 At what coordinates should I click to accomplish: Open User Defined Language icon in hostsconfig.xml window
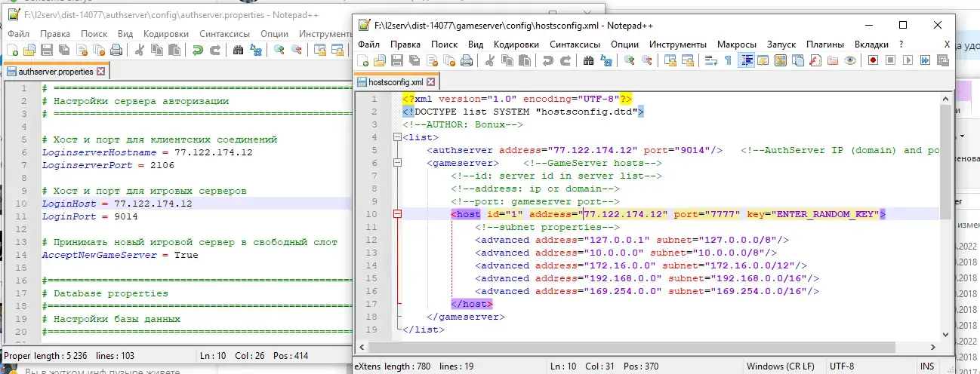(763, 60)
